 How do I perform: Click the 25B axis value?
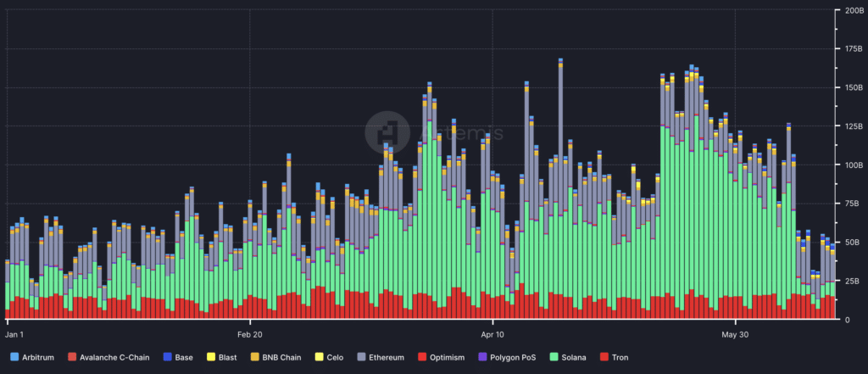click(x=851, y=281)
